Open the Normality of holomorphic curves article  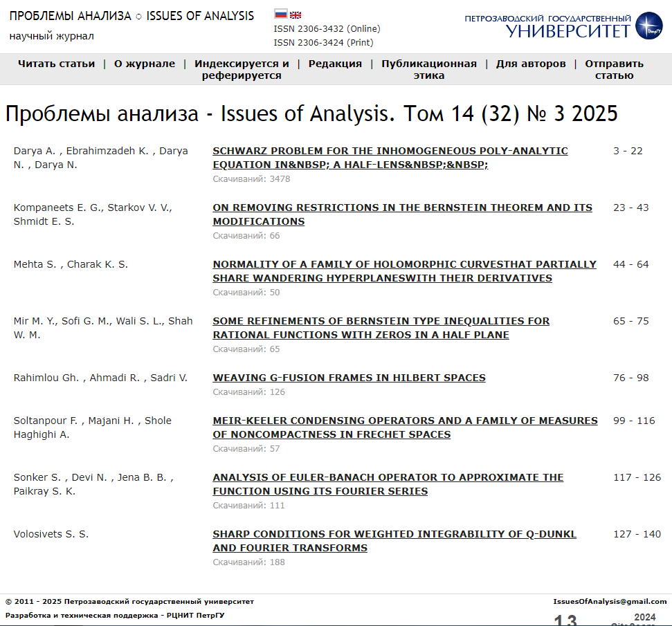coord(404,271)
